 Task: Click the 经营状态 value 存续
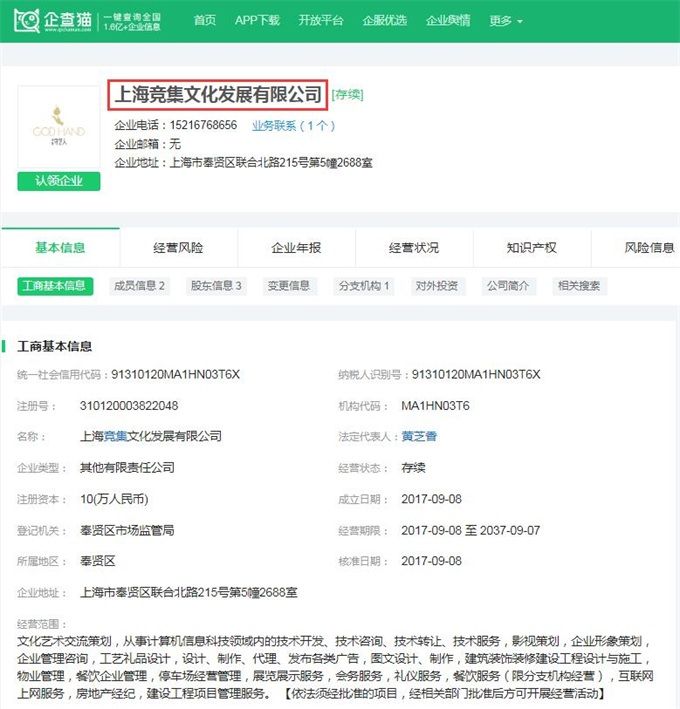click(x=413, y=468)
